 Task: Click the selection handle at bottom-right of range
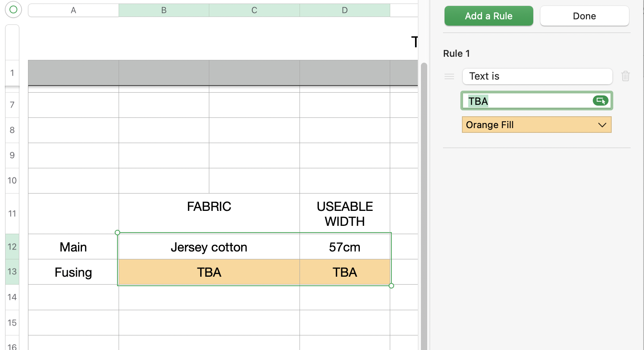click(x=391, y=286)
